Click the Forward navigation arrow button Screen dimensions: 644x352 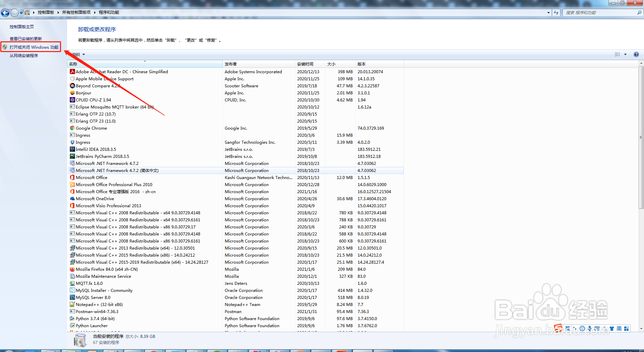pyautogui.click(x=14, y=13)
